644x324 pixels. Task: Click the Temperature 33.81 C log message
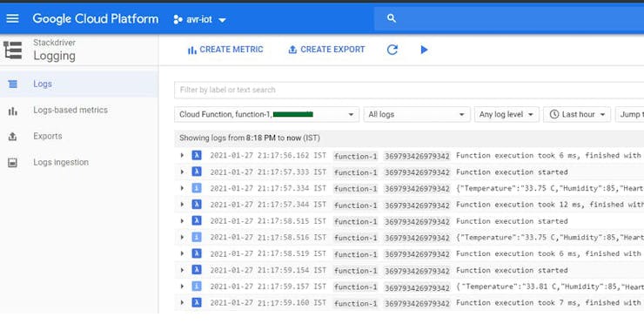pos(549,287)
